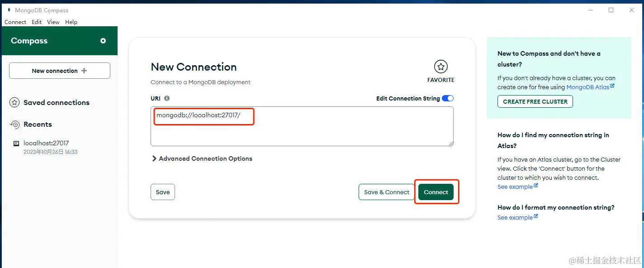Click CREATE FREE CLUSTER button

click(535, 101)
